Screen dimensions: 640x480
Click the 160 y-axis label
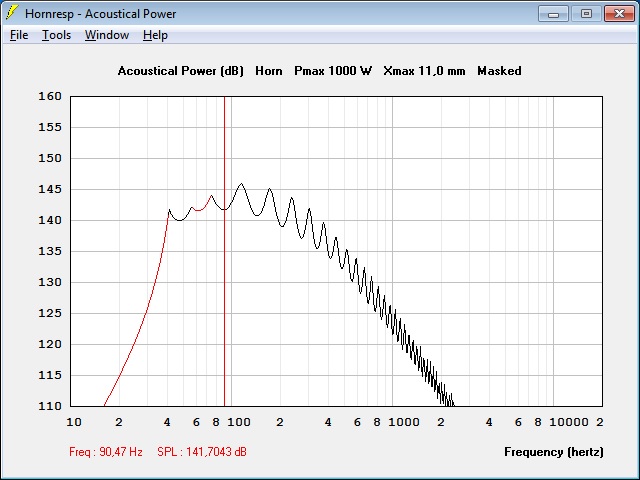tap(50, 96)
